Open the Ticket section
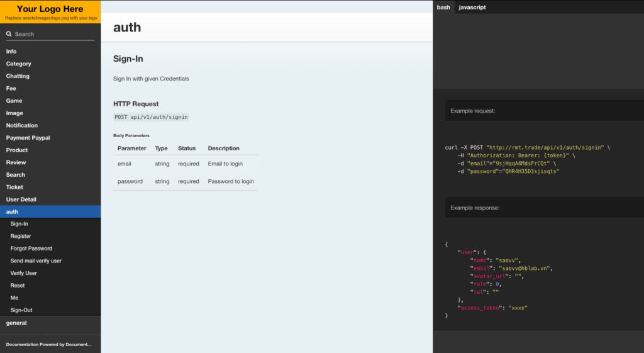644x353 pixels. point(50,187)
